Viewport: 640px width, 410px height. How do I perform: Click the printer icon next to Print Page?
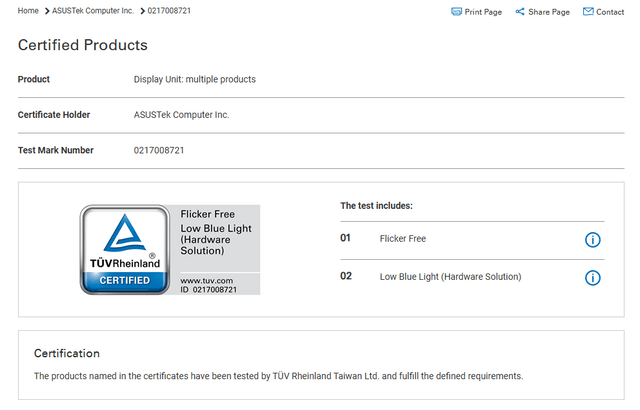456,11
